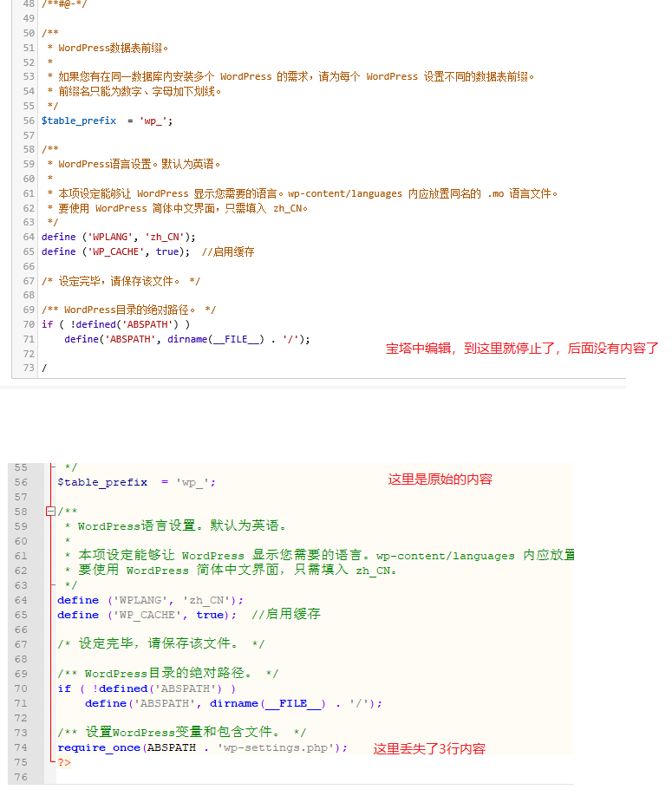The height and width of the screenshot is (796, 672).
Task: Click define ABSPATH dirname line in top editor
Action: 186,339
